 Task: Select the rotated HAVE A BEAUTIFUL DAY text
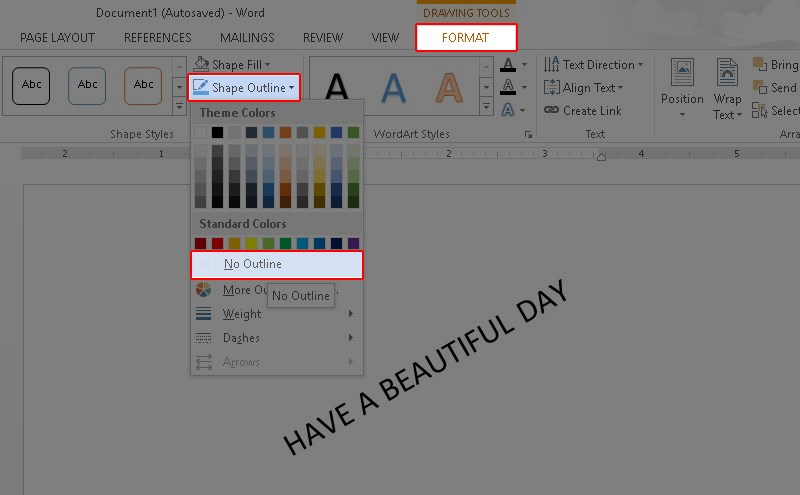(x=425, y=367)
